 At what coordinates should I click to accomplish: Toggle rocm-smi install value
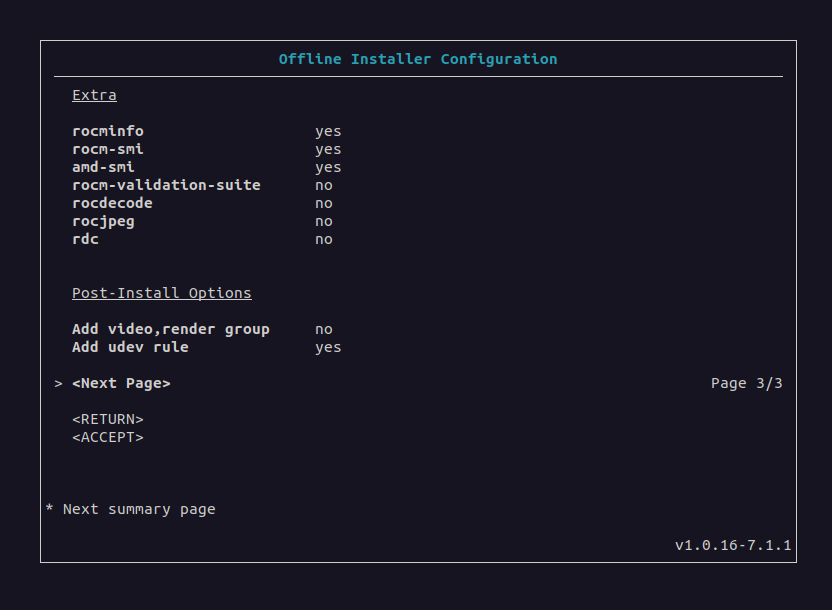(x=328, y=149)
